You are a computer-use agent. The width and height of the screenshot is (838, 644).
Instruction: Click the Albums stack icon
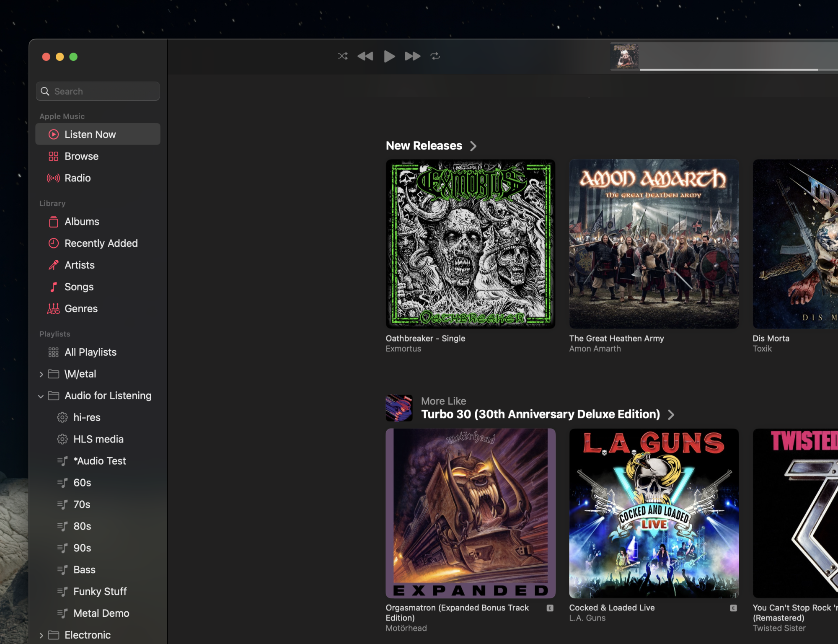click(54, 222)
